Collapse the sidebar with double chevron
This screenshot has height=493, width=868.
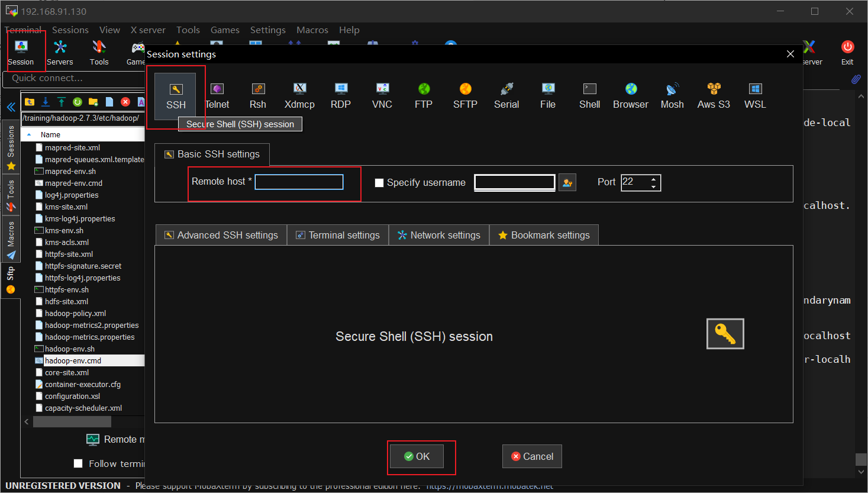[x=11, y=108]
